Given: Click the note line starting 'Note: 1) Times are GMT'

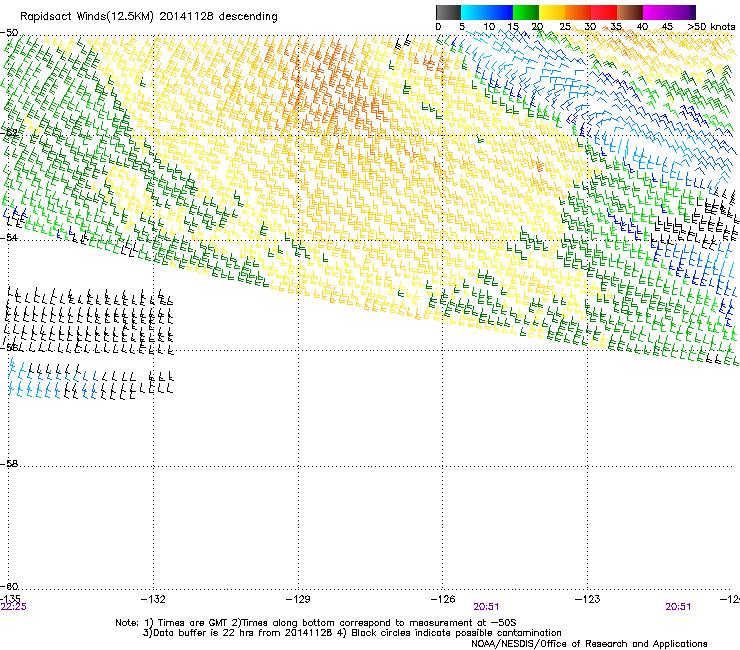Looking at the screenshot, I should click(316, 623).
